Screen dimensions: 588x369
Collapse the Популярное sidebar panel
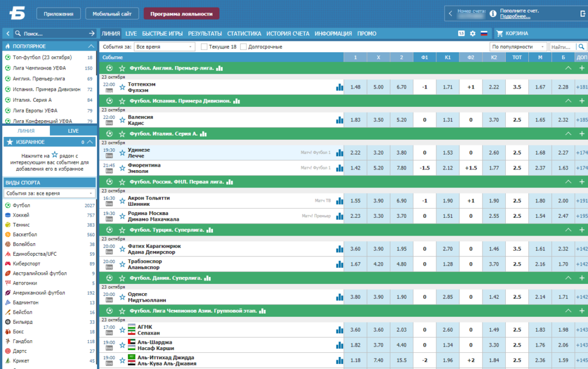pos(91,46)
